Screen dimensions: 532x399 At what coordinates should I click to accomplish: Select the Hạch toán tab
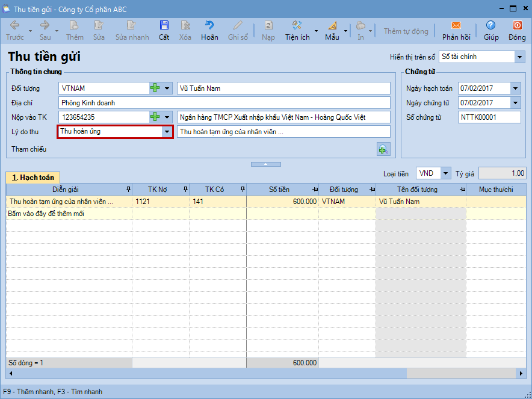pos(32,178)
